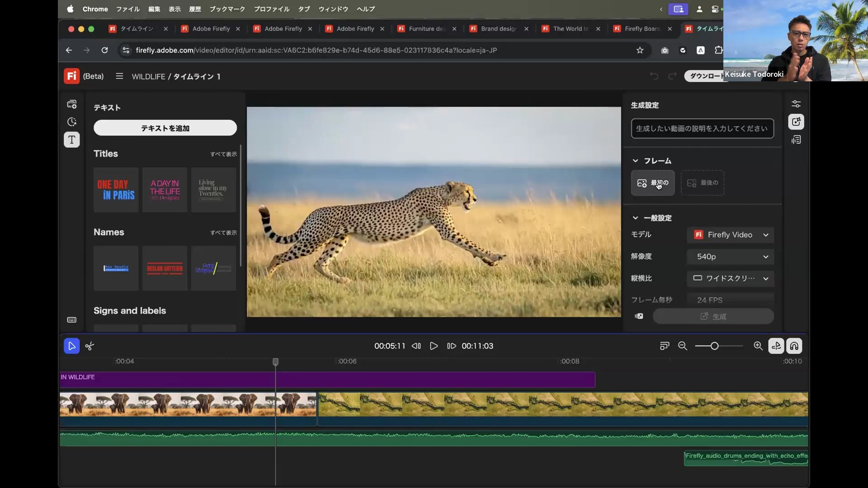Image resolution: width=868 pixels, height=488 pixels.
Task: Open the media library icon in left sidebar
Action: [x=72, y=104]
